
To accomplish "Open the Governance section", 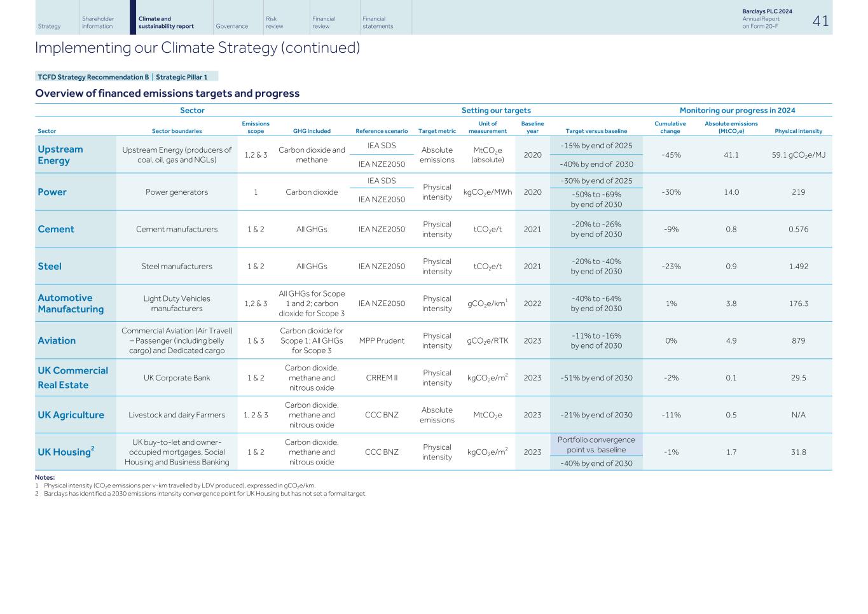I will (233, 25).
